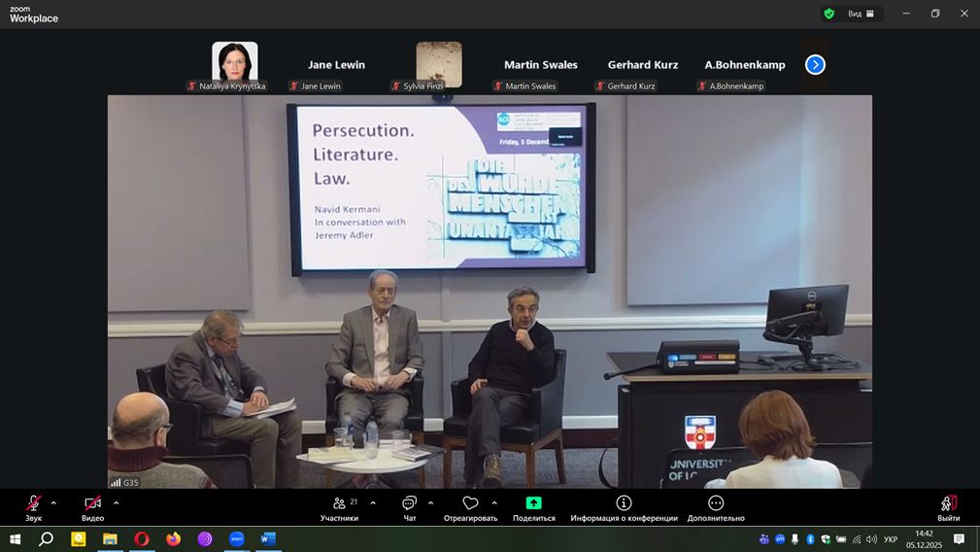
Task: Turn on camera with the Видео button
Action: click(92, 503)
